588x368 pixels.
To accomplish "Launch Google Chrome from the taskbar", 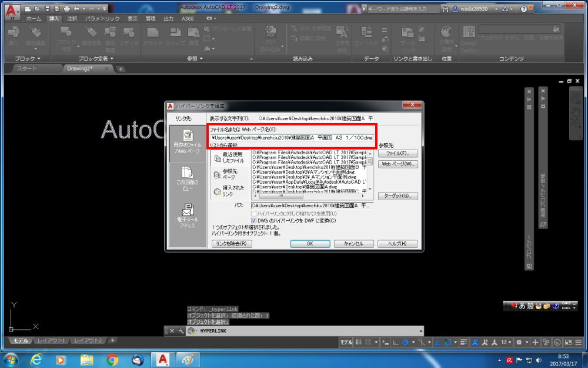I will click(x=112, y=360).
